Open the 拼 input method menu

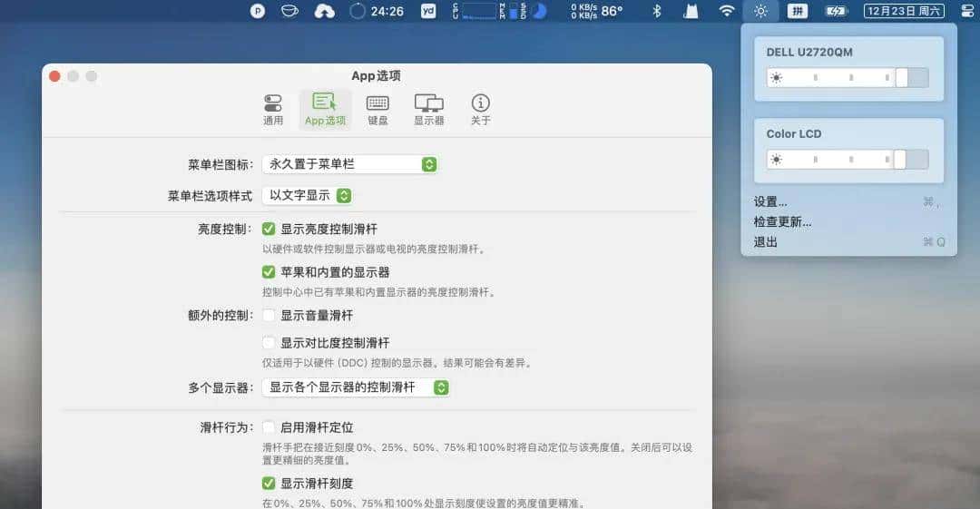coord(797,11)
